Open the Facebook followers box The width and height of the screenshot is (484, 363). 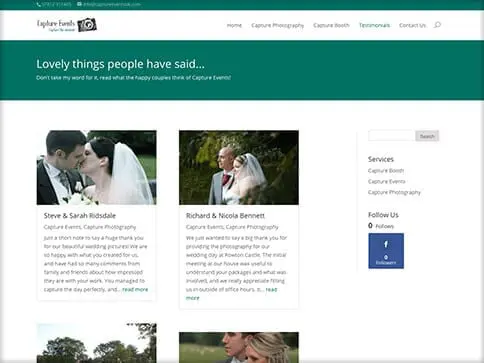pos(386,251)
